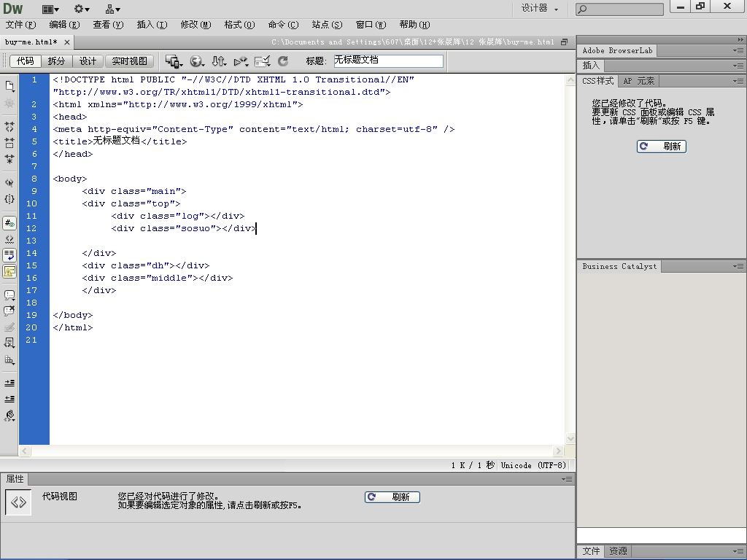Screen dimensions: 747x560
Task: Toggle Word Wrap in code view
Action: coord(9,255)
